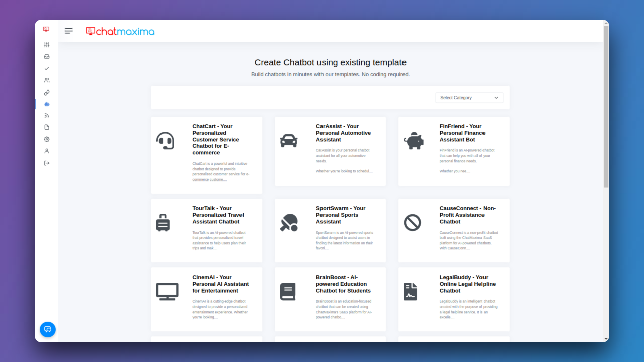Click the 'Create Chatbot using existing template' heading
Image resolution: width=644 pixels, height=362 pixels.
331,63
